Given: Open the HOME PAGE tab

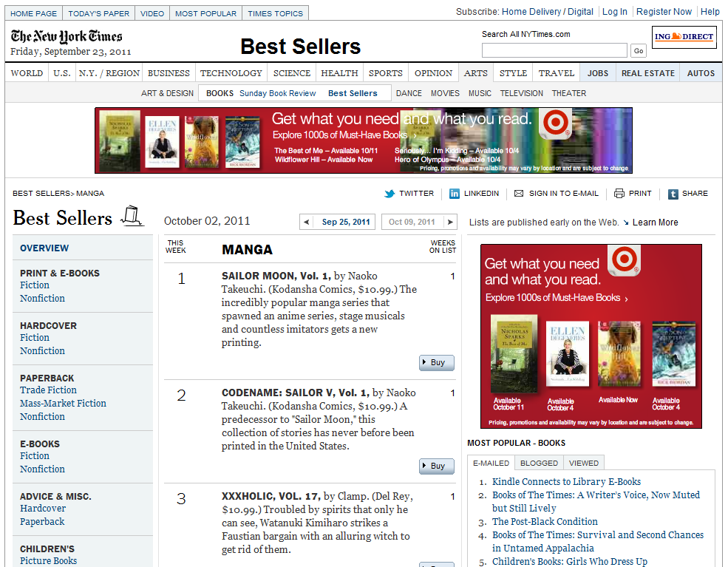Looking at the screenshot, I should [33, 13].
